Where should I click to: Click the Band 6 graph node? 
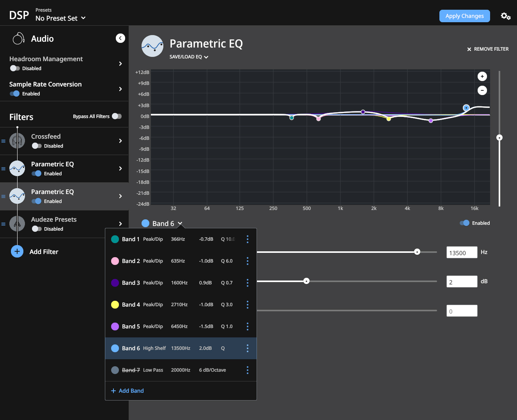466,108
